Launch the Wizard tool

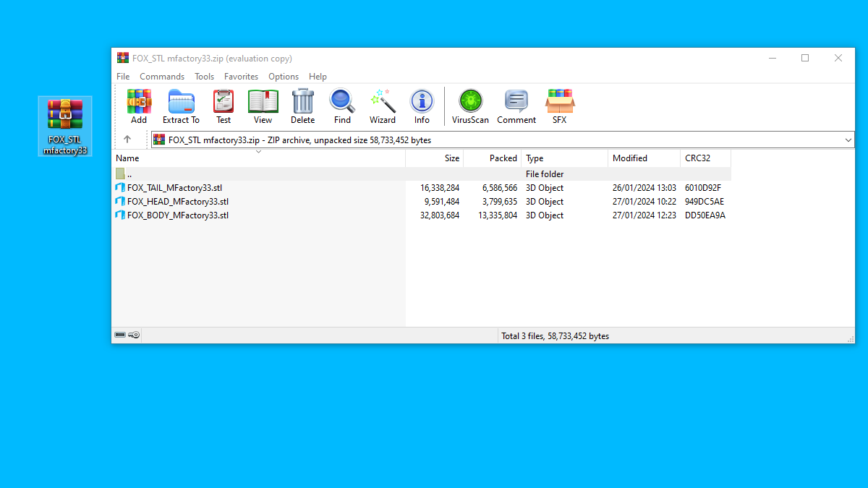(x=383, y=106)
